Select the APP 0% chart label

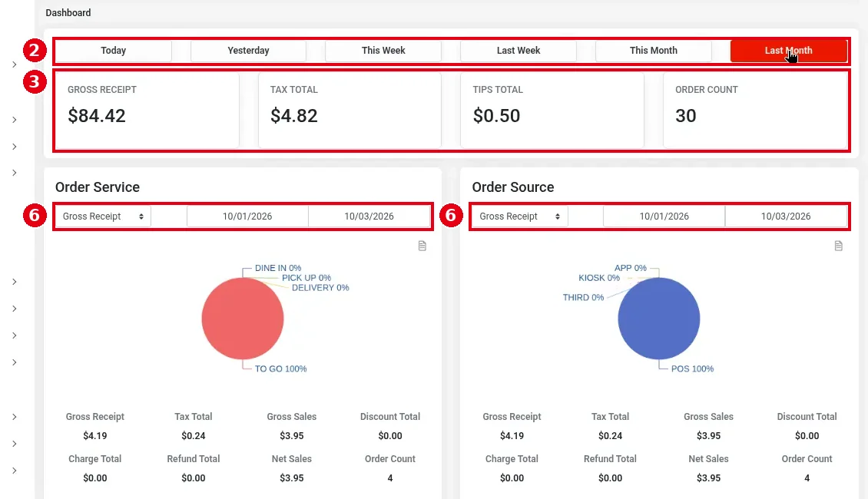[631, 268]
